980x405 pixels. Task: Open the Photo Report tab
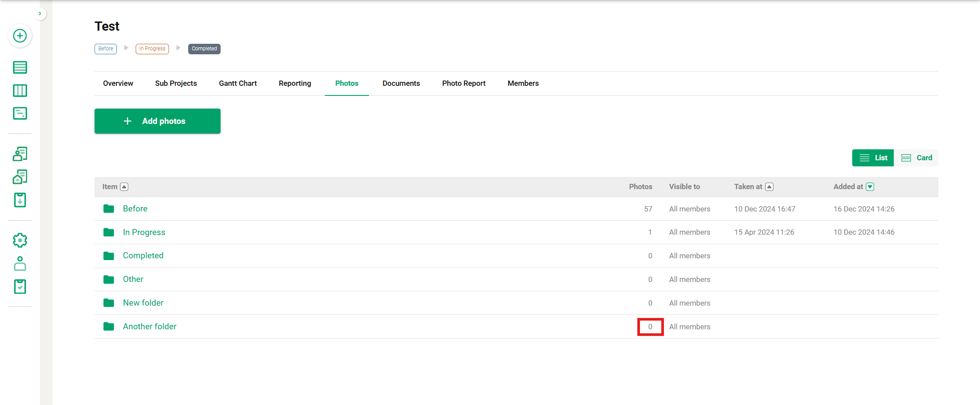click(x=464, y=83)
